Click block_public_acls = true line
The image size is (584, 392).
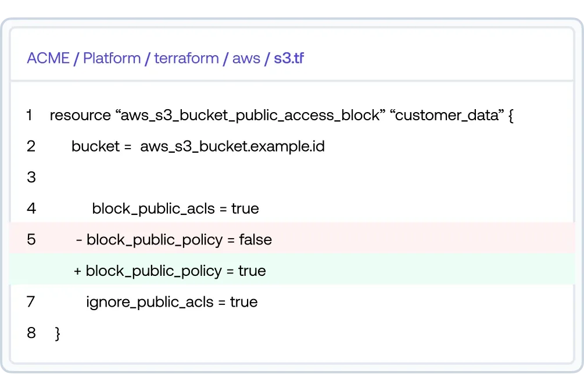point(175,208)
